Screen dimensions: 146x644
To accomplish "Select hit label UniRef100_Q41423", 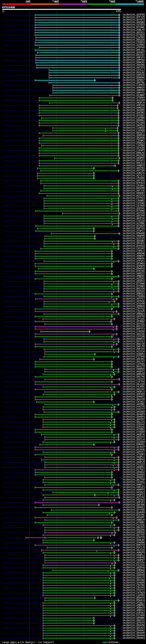I will click(134, 628).
